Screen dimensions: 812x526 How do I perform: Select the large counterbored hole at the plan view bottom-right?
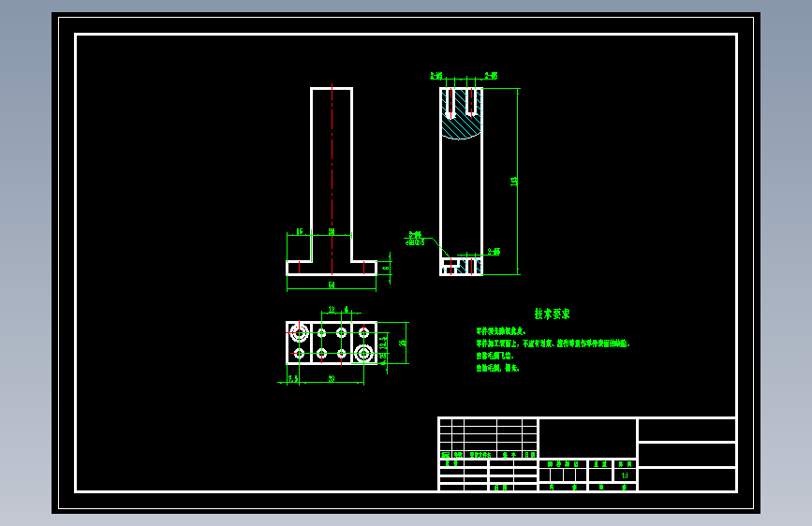(x=363, y=354)
